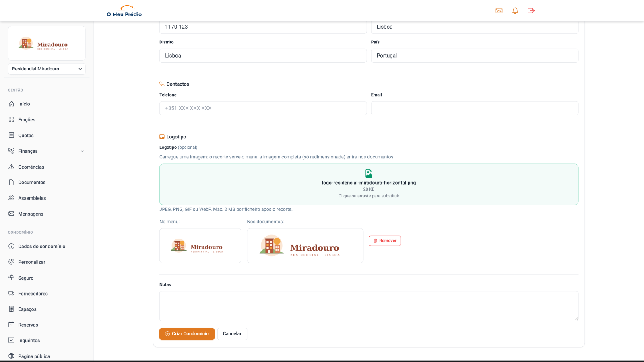This screenshot has width=644, height=362.
Task: Click the postal code field 1170-123
Action: click(x=263, y=27)
